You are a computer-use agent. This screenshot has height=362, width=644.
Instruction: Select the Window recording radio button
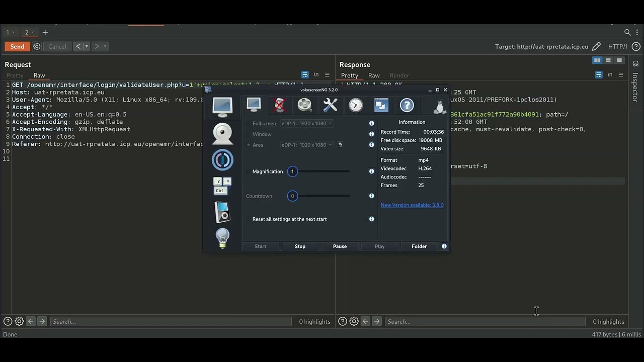tap(249, 134)
